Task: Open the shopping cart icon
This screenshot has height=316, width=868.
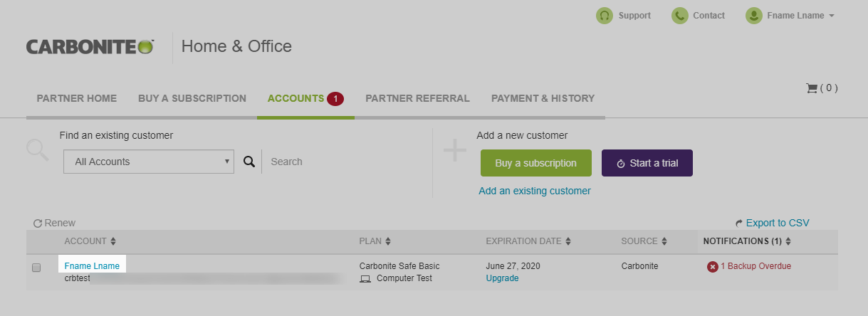Action: (811, 89)
